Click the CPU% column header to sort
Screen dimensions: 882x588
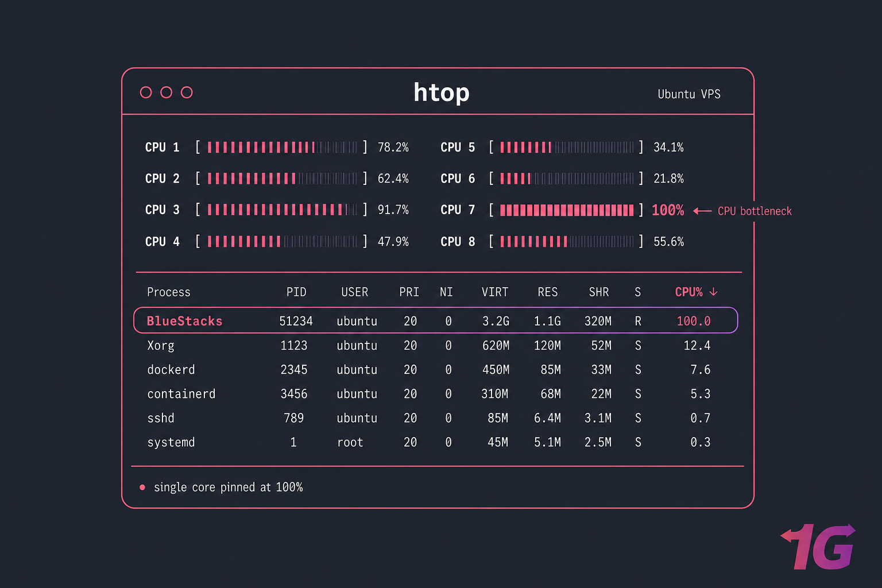click(x=689, y=292)
